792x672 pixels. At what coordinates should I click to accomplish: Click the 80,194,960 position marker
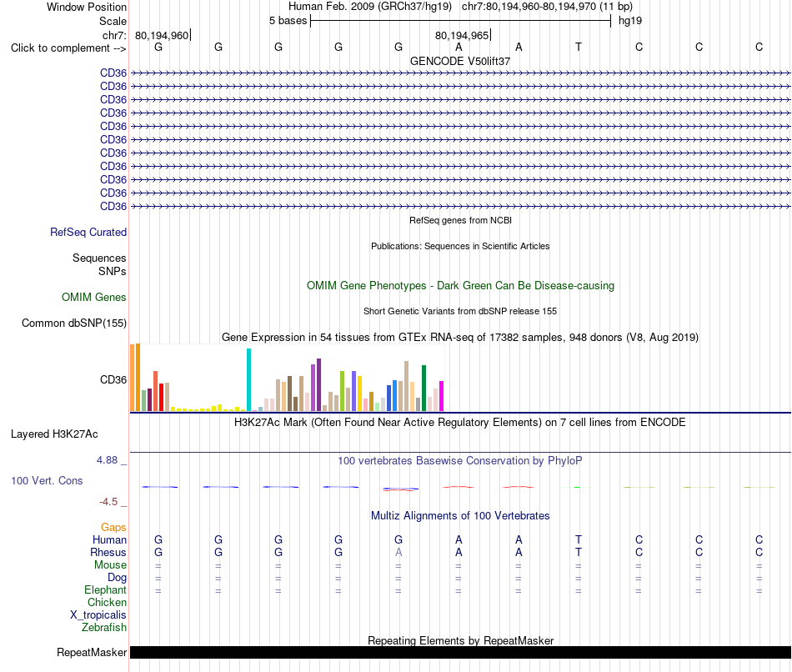162,35
